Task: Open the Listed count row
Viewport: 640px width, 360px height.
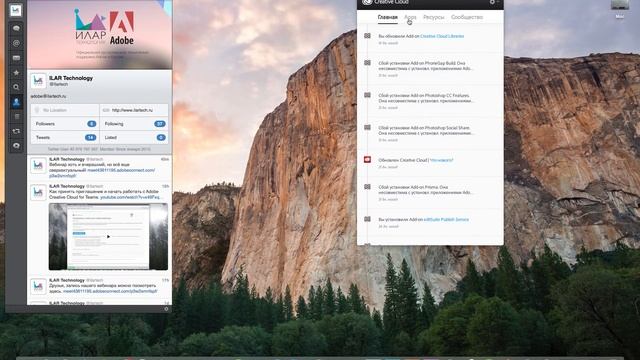Action: (x=134, y=138)
